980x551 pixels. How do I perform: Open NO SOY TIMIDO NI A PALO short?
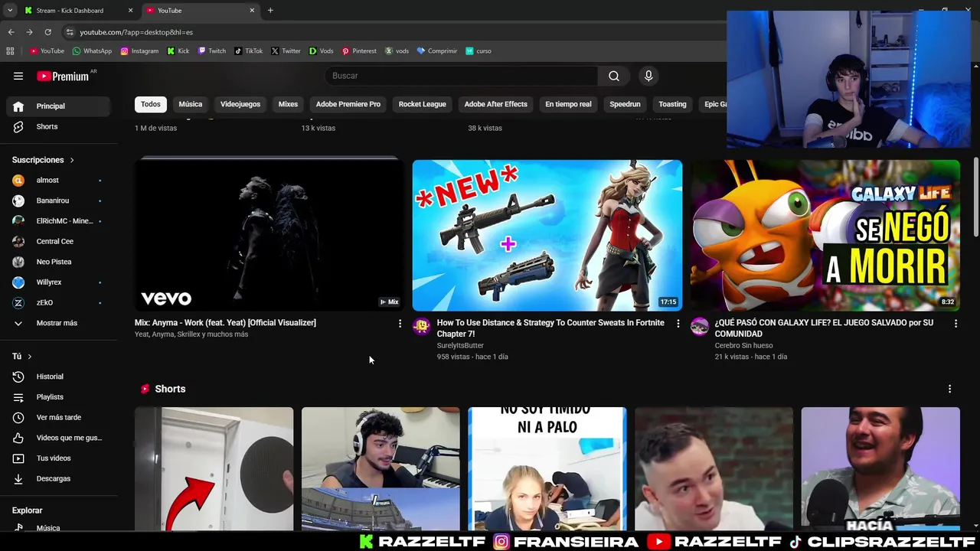(547, 468)
